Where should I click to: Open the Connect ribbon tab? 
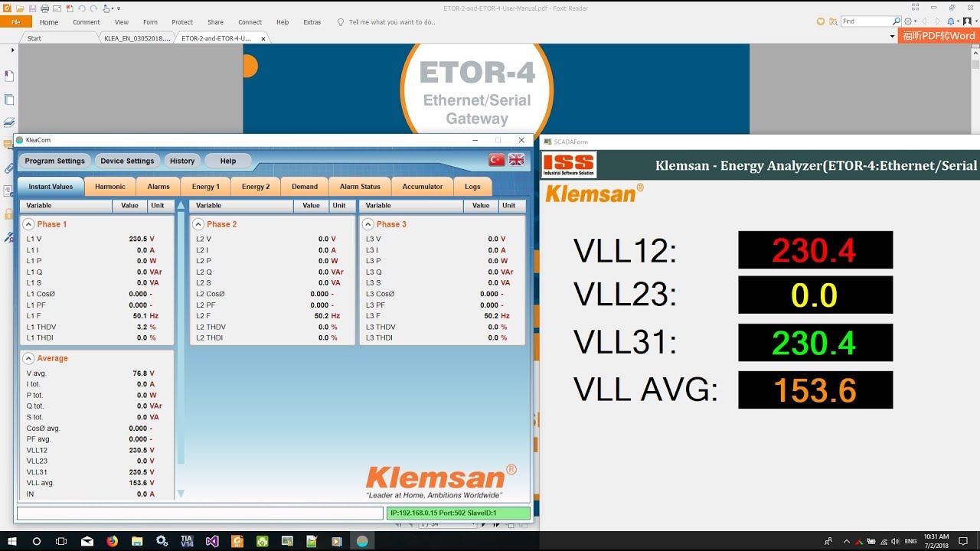(250, 22)
